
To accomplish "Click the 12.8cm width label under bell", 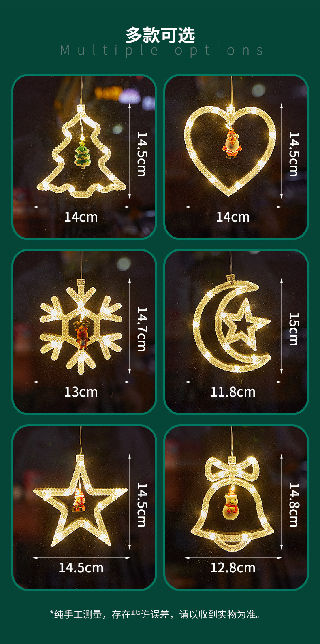I will click(233, 567).
